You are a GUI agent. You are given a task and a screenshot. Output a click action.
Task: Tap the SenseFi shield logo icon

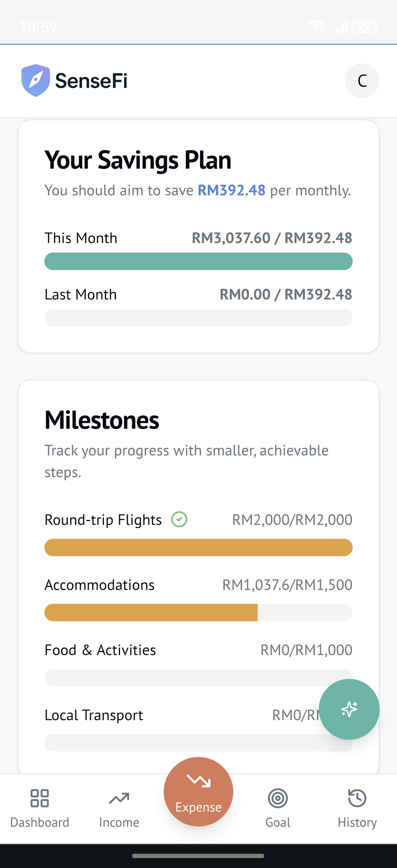click(35, 81)
